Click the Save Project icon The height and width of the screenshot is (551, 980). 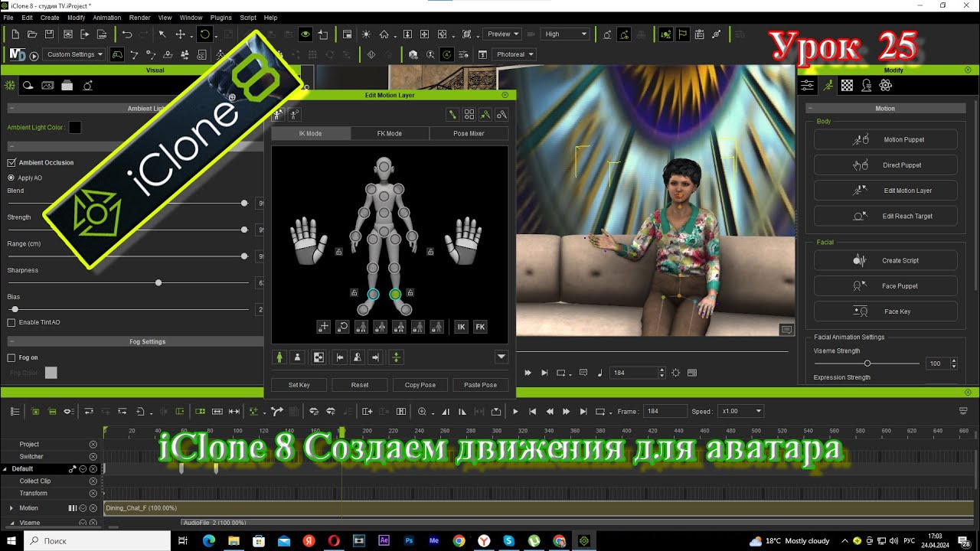pos(49,34)
